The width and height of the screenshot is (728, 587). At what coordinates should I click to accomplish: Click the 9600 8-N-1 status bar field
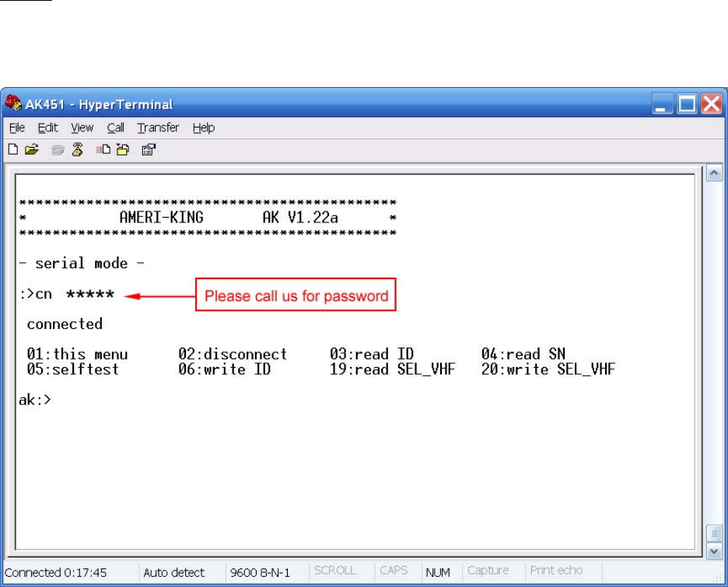pos(259,573)
